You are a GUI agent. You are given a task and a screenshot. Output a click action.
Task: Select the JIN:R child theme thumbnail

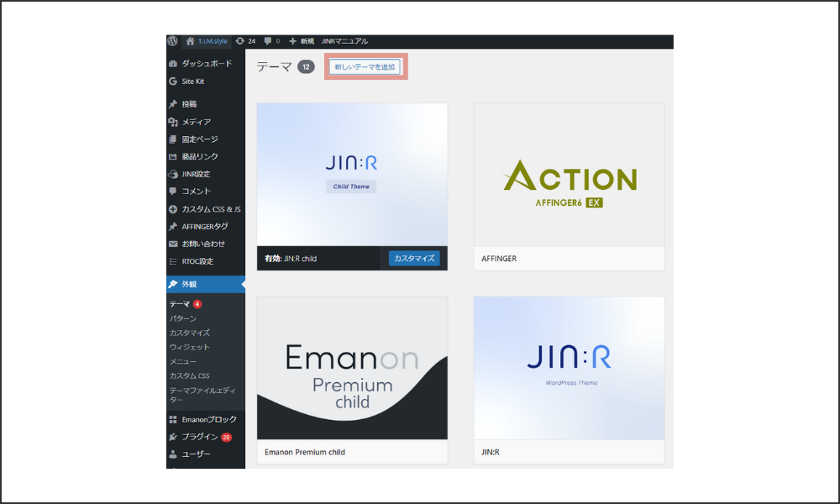click(x=352, y=175)
